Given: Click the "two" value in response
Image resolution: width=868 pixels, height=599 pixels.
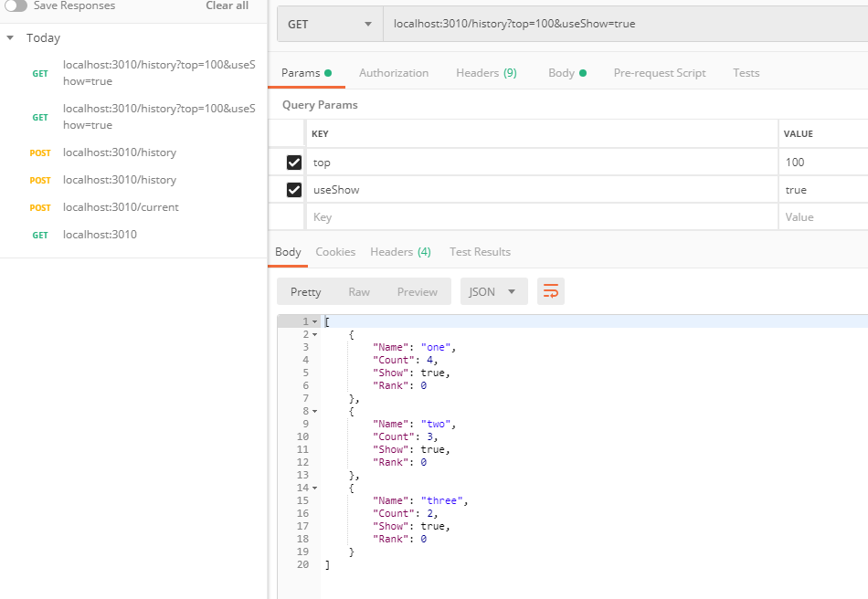Looking at the screenshot, I should click(x=436, y=425).
